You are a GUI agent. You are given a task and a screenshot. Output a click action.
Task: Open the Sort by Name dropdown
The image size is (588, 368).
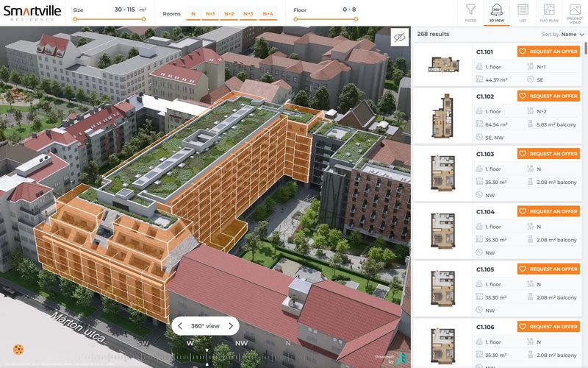point(562,34)
